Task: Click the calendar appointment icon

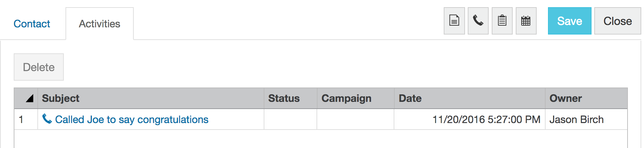Action: pyautogui.click(x=526, y=21)
